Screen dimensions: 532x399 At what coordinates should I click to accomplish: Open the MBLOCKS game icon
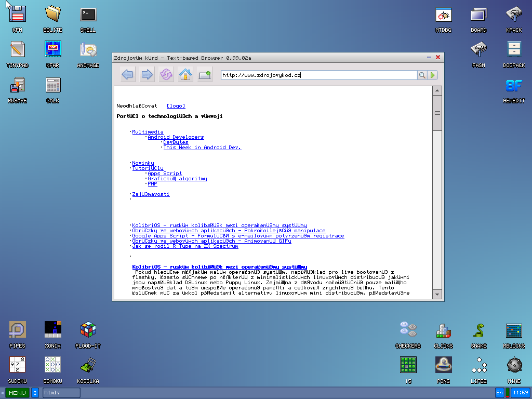pos(514,335)
